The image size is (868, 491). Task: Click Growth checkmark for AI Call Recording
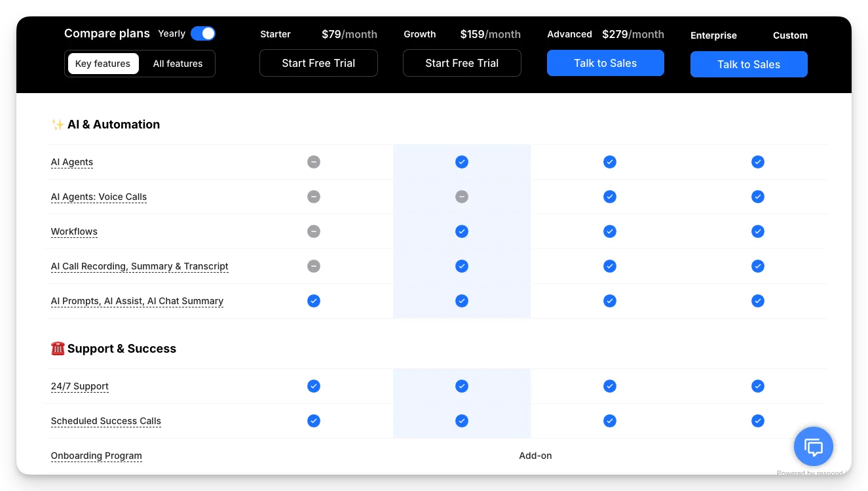tap(462, 266)
